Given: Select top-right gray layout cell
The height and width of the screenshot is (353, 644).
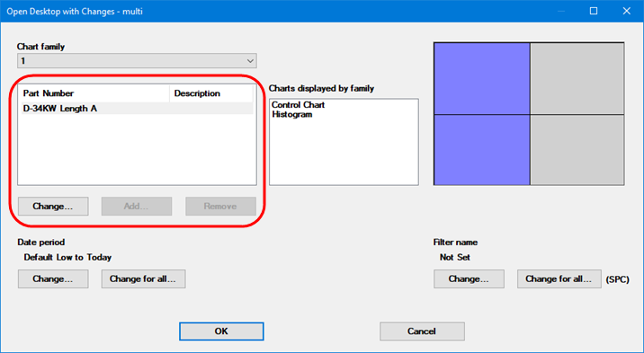Looking at the screenshot, I should pos(577,79).
